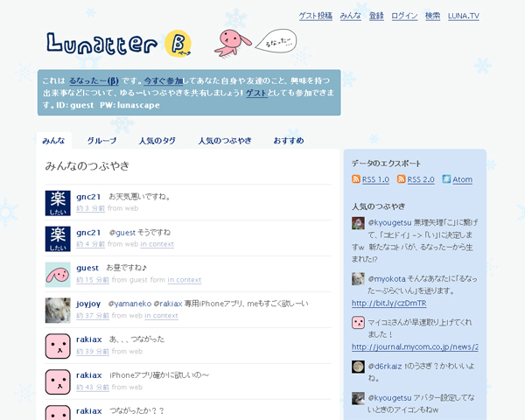
Task: Click guest's pink rabbit avatar
Action: [x=58, y=274]
